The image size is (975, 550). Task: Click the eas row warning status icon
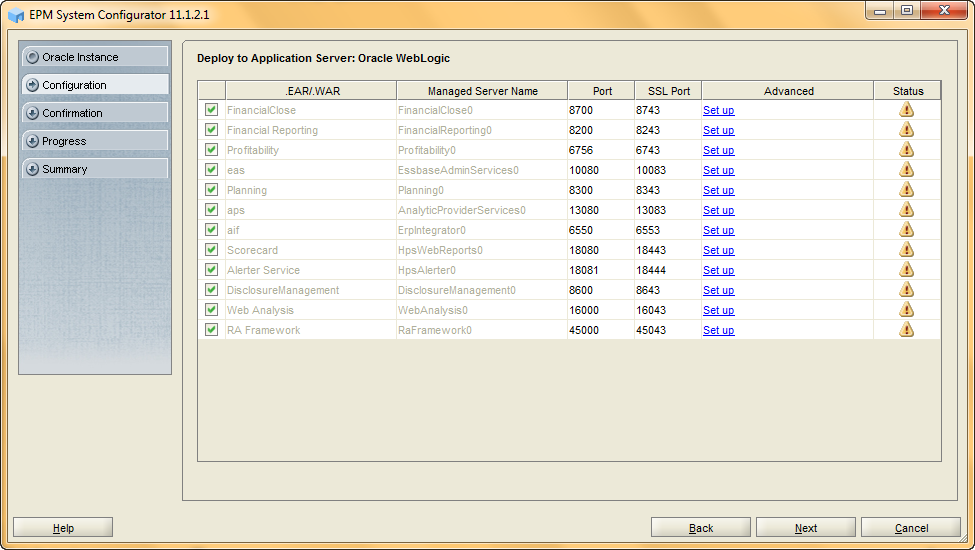point(907,170)
